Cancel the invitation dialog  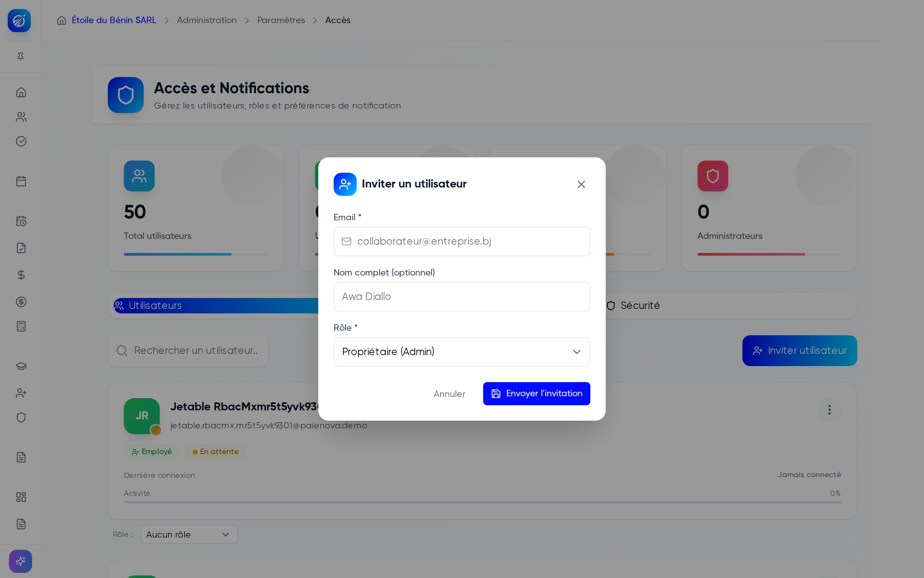click(449, 394)
